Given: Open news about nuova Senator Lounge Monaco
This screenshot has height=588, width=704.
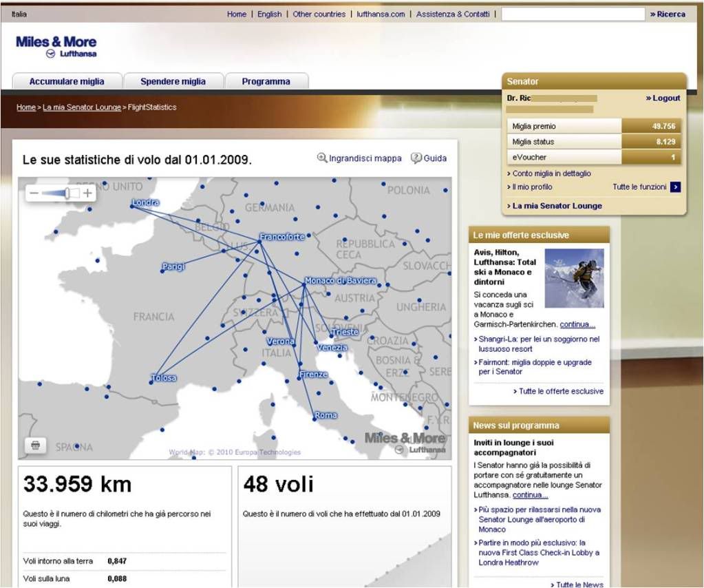Looking at the screenshot, I should [540, 520].
